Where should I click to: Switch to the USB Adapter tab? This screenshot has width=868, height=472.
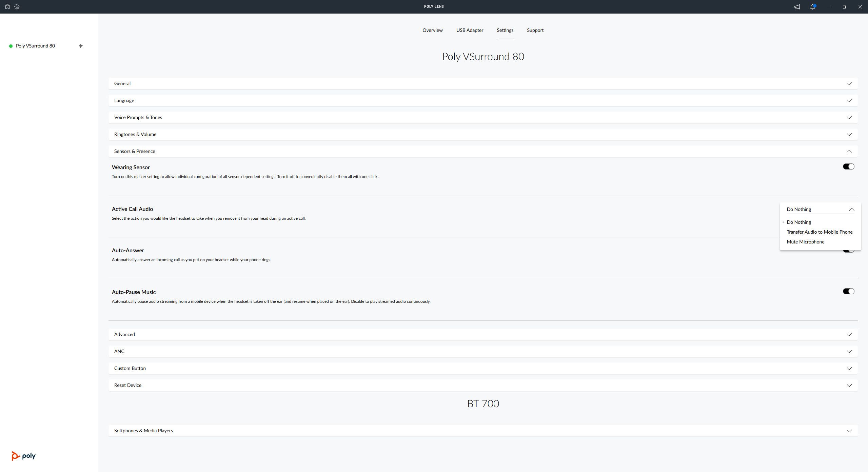coord(470,30)
